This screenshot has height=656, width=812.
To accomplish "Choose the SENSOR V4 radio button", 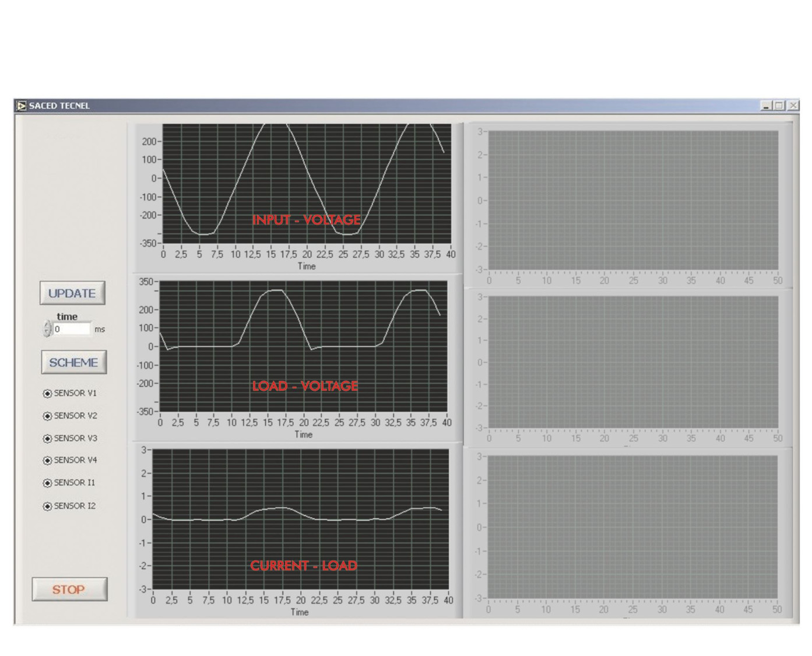I will [x=47, y=461].
